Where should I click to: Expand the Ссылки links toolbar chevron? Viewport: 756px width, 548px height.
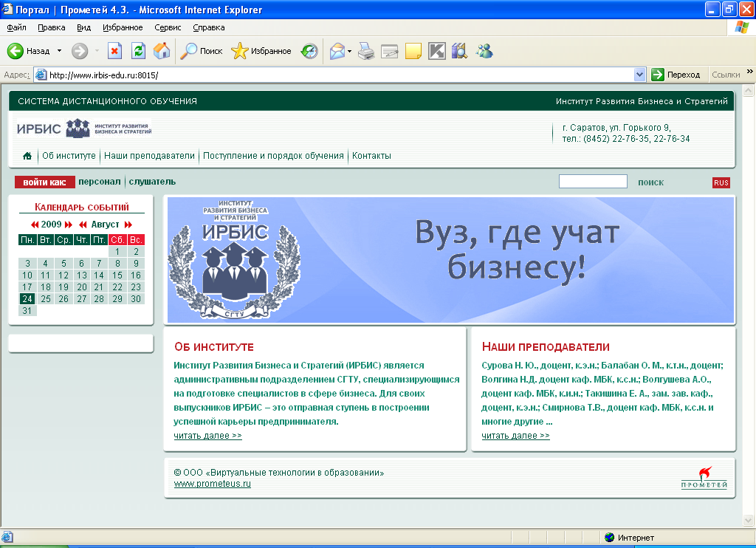[750, 72]
